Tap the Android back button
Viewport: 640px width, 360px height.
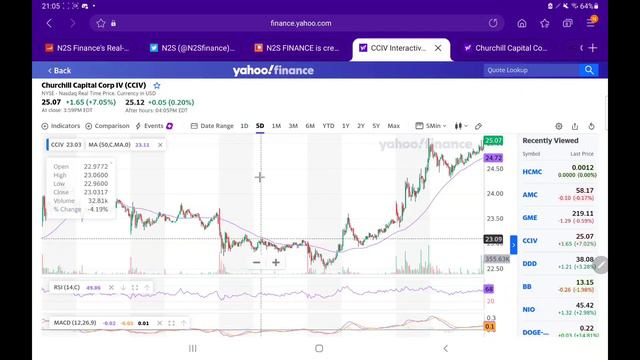[x=446, y=348]
